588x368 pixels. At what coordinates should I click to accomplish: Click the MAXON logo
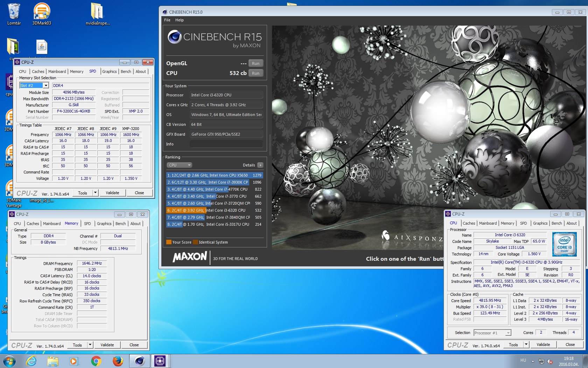(190, 257)
